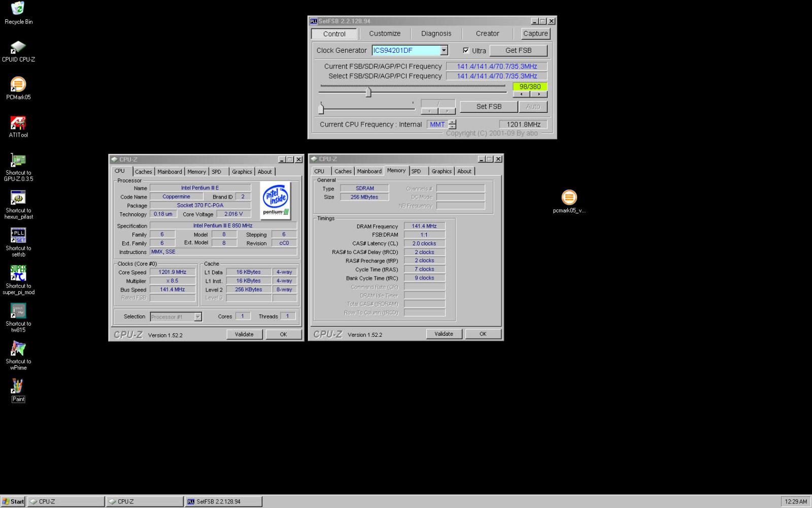
Task: Click Validate in right CPU-Z window
Action: tap(444, 334)
